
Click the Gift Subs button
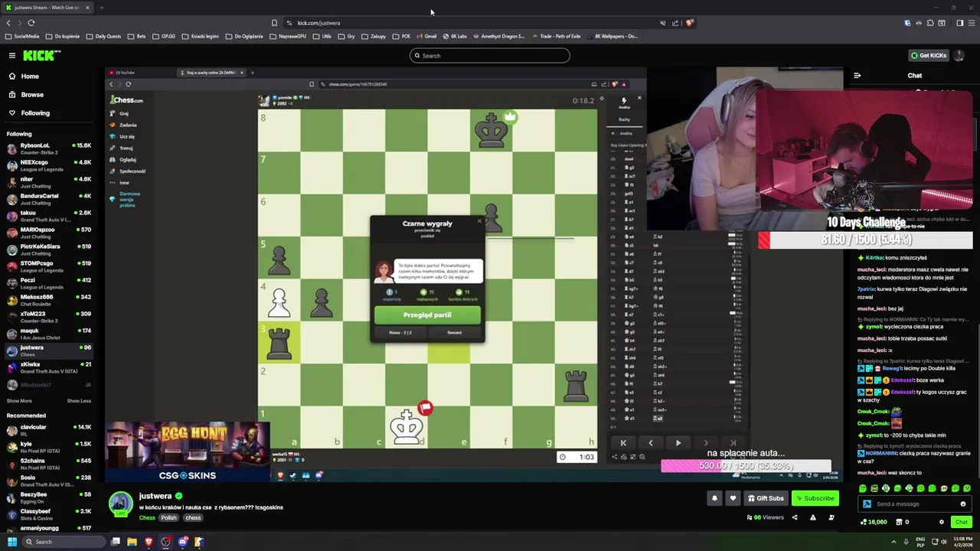(766, 498)
